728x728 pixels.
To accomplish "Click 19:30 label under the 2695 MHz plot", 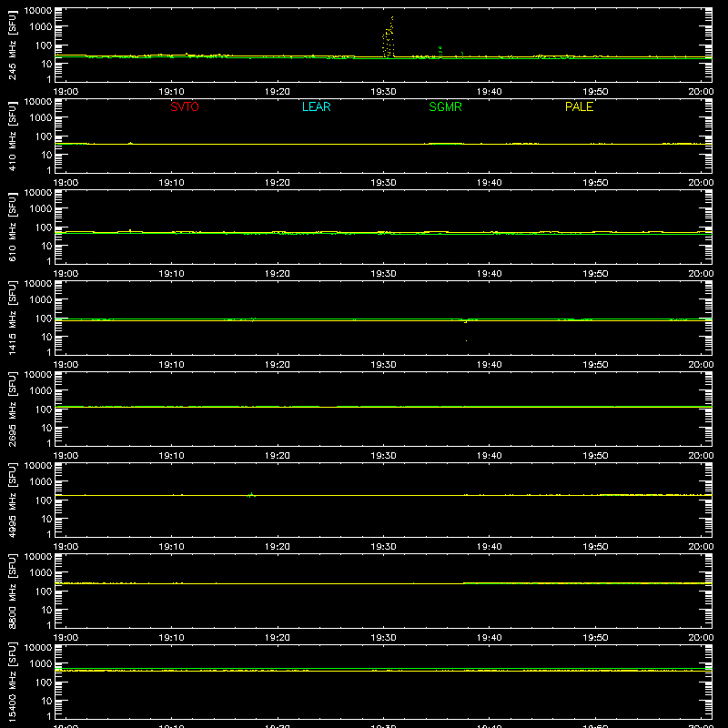I will coord(383,456).
